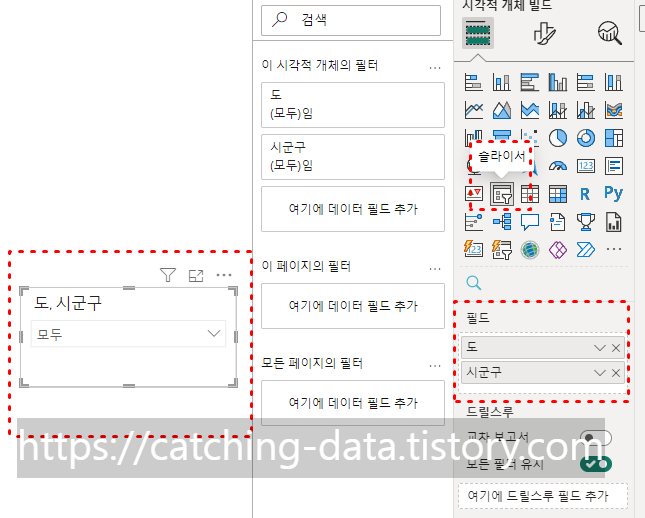This screenshot has height=518, width=645.
Task: Open the 모두 slicer dropdown
Action: pos(213,334)
